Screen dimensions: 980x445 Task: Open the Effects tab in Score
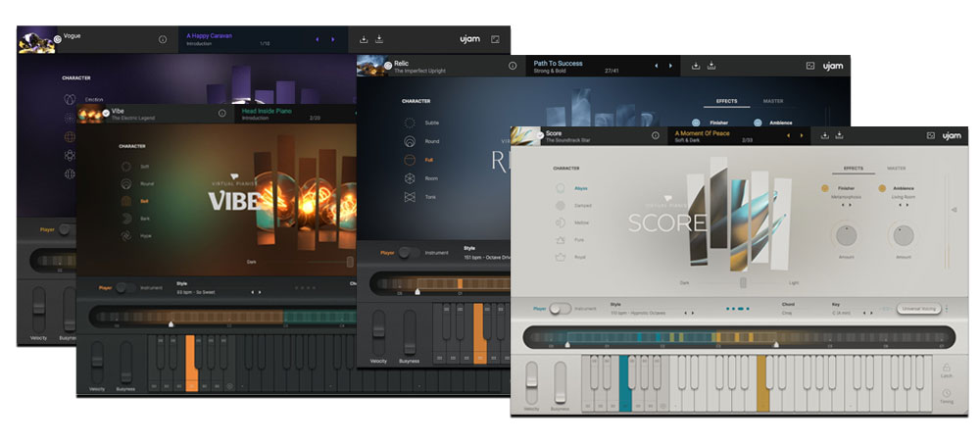(854, 169)
